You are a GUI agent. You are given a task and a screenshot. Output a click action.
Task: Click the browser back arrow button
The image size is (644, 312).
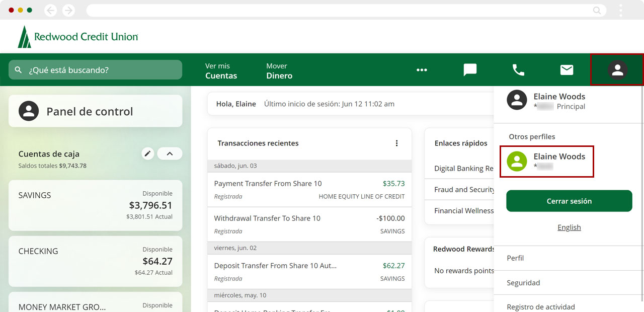pyautogui.click(x=50, y=10)
